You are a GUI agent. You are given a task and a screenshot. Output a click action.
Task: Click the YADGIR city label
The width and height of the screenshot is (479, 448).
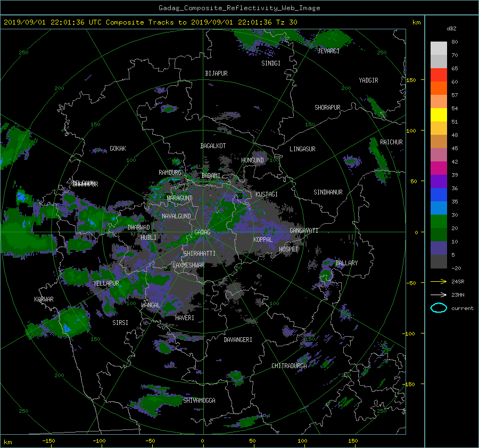coord(368,80)
